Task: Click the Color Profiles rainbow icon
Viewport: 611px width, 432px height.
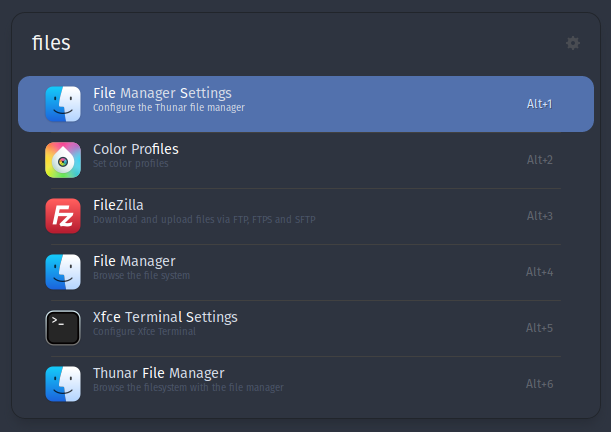Action: coord(63,160)
